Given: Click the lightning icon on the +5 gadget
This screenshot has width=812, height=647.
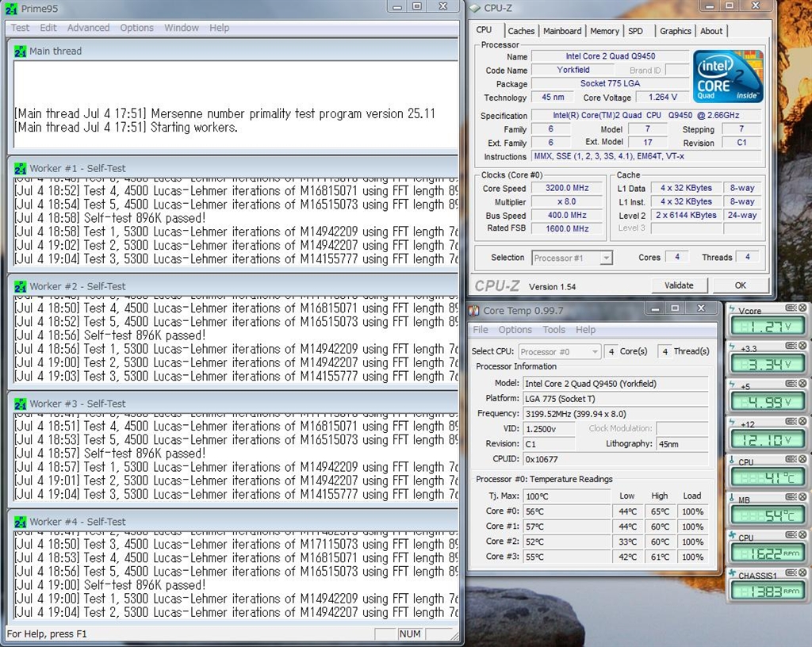Looking at the screenshot, I should coord(732,385).
